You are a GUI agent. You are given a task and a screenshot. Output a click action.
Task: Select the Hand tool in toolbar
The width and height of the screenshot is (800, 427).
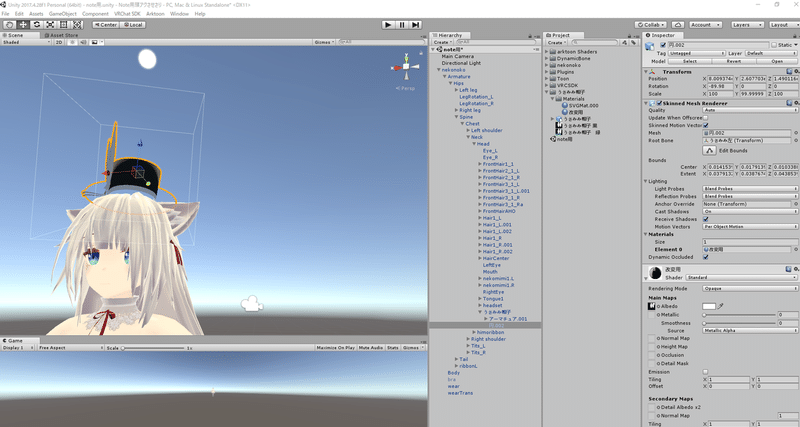[9, 24]
